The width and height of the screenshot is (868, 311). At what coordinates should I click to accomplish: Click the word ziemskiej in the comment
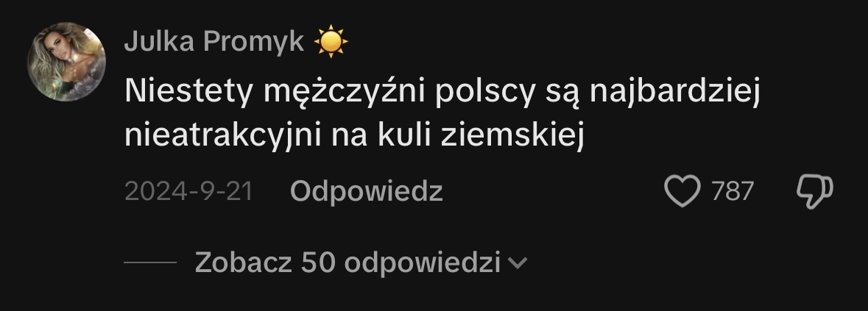tap(512, 135)
